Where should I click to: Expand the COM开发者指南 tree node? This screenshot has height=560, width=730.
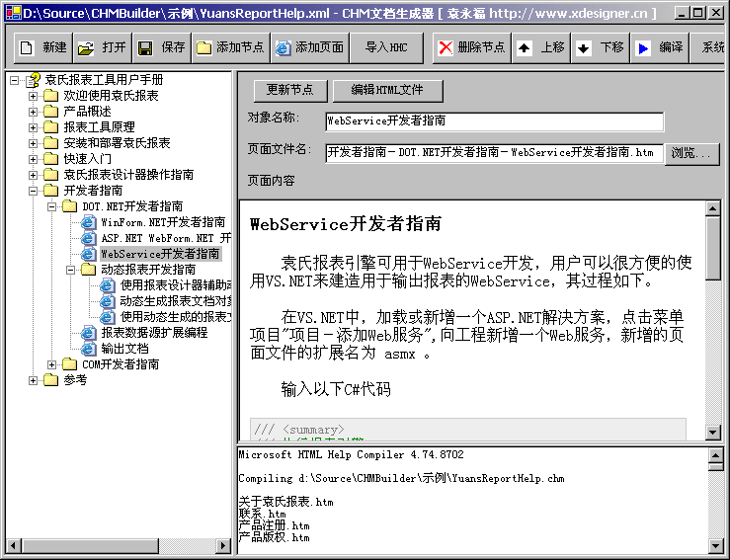[x=52, y=364]
